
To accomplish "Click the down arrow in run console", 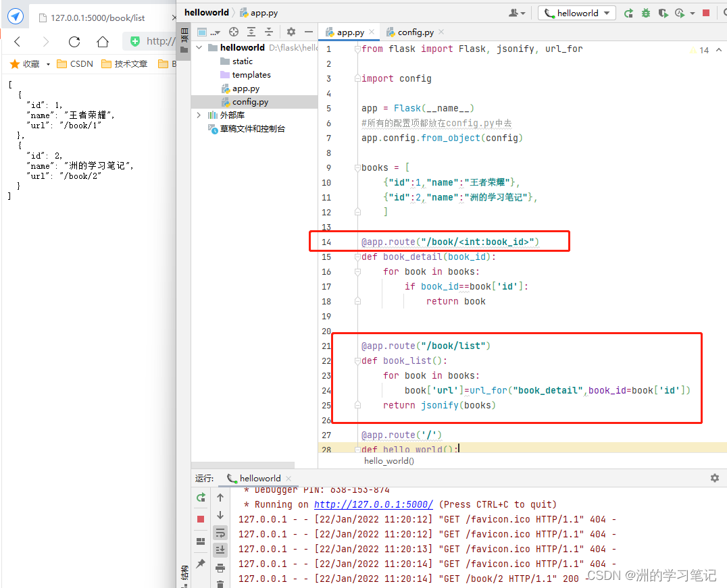I will tap(220, 515).
